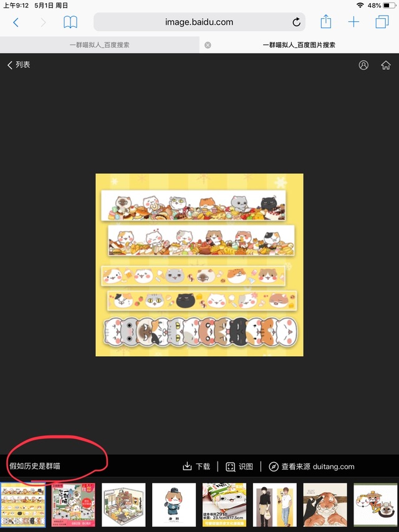Select the two standing men thumbnail
This screenshot has height=532, width=399.
275,505
